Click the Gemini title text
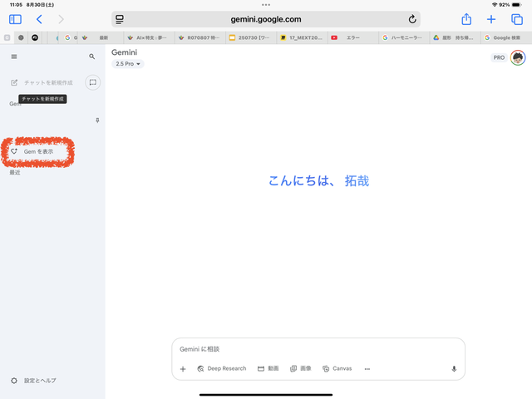Screen dimensions: 532x399 point(124,52)
